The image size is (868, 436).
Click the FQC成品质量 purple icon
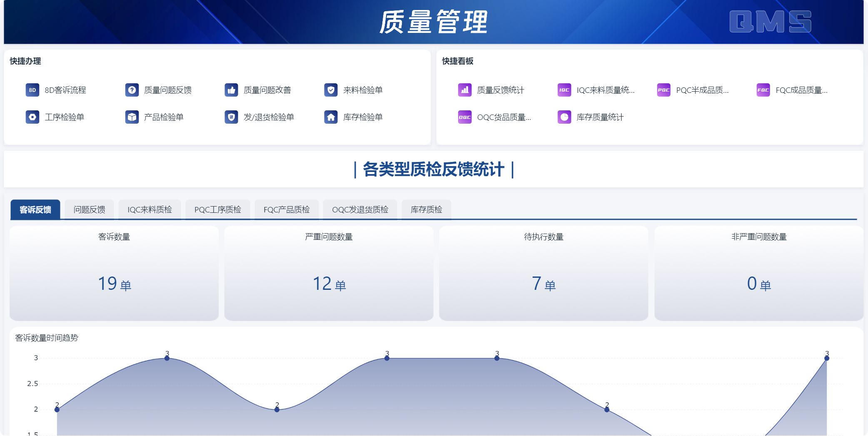763,90
